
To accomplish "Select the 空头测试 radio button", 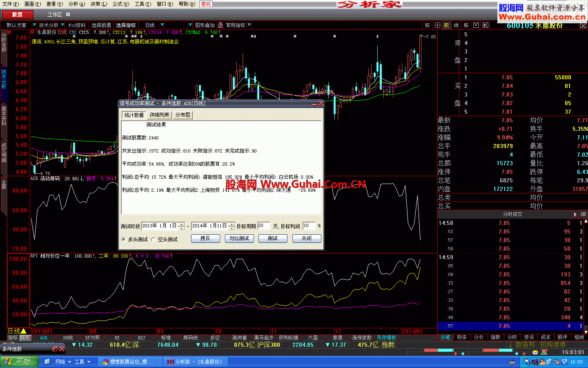I will [154, 240].
